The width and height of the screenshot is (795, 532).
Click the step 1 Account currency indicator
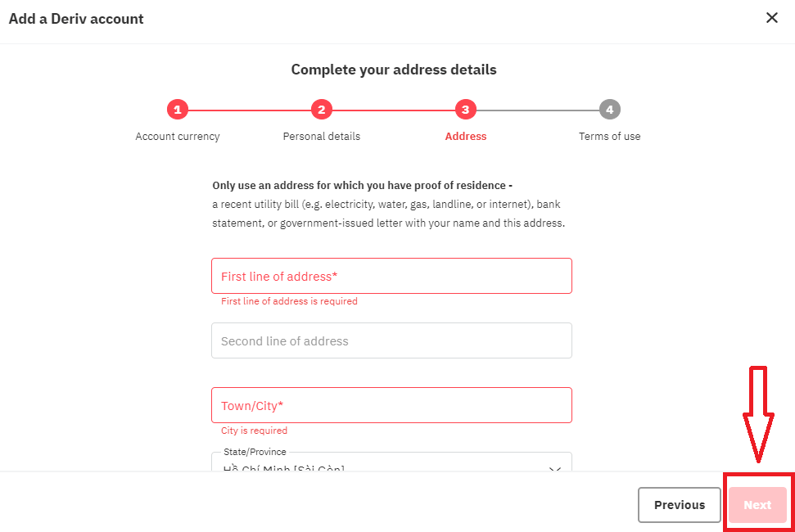click(x=177, y=109)
